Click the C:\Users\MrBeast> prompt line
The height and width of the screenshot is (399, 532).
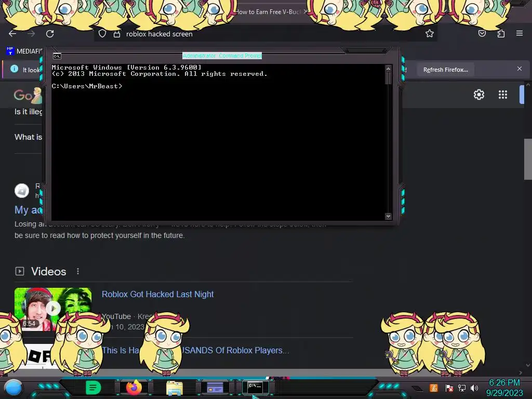pyautogui.click(x=87, y=86)
